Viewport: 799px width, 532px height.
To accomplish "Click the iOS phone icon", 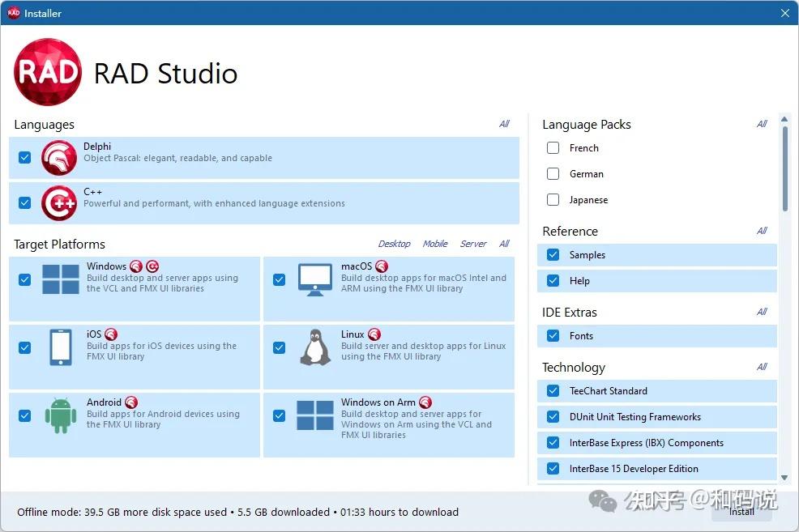I will [x=61, y=347].
